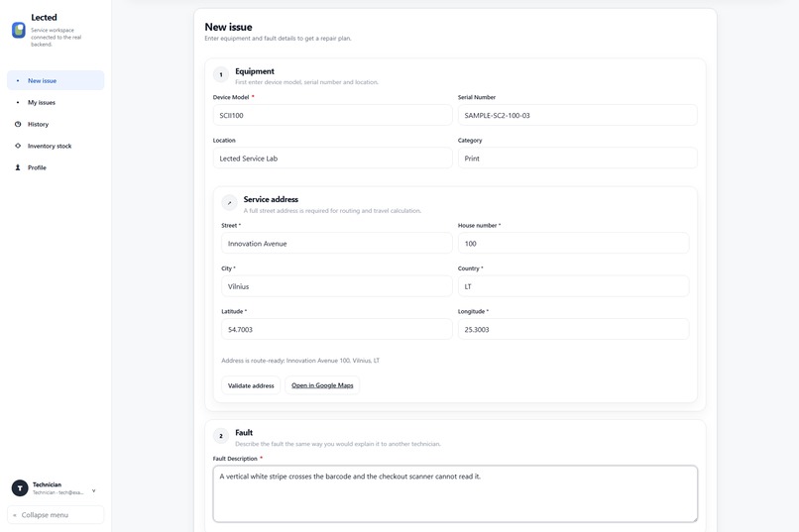Viewport: 799px width, 532px height.
Task: Click the History clock icon in sidebar
Action: pyautogui.click(x=18, y=124)
